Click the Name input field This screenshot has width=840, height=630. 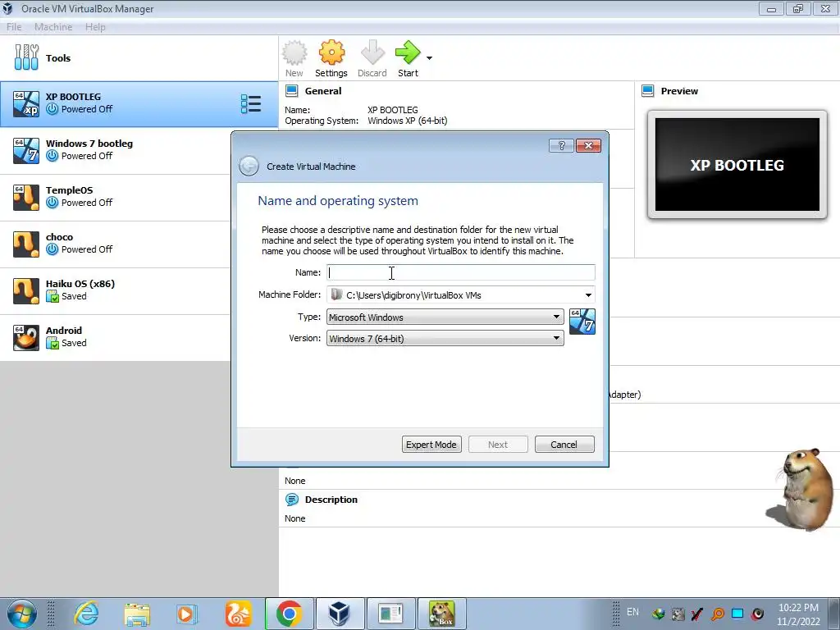(461, 272)
